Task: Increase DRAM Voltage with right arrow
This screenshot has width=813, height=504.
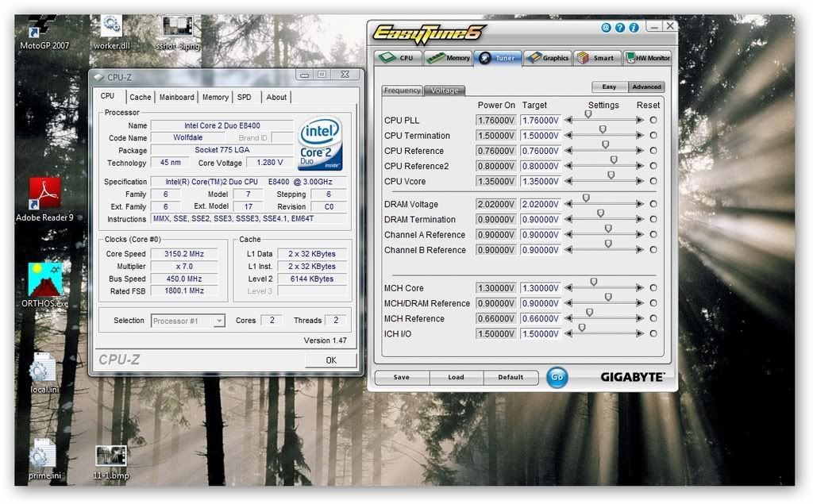Action: [x=640, y=204]
